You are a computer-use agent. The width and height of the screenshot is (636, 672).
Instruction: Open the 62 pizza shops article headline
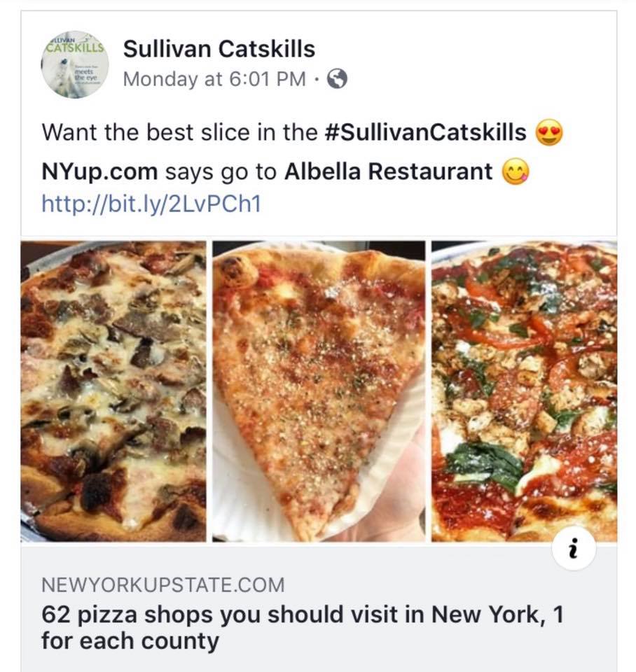(x=302, y=627)
